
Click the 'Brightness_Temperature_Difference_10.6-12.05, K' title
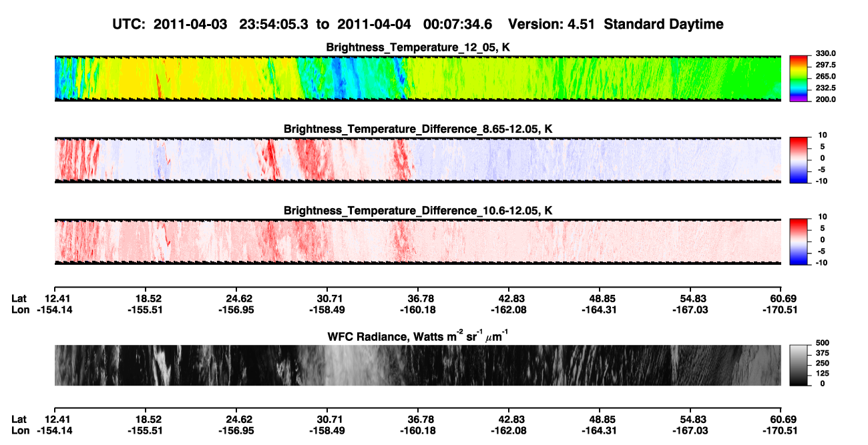pyautogui.click(x=418, y=211)
